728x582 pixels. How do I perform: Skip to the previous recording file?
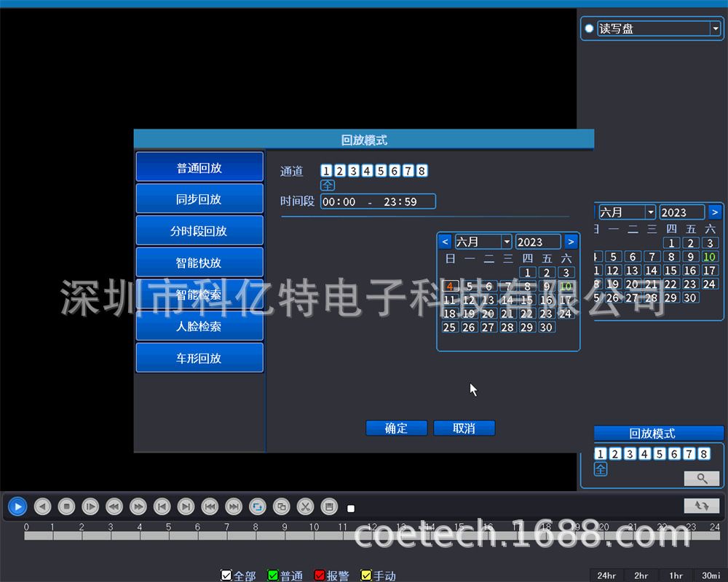coord(210,506)
